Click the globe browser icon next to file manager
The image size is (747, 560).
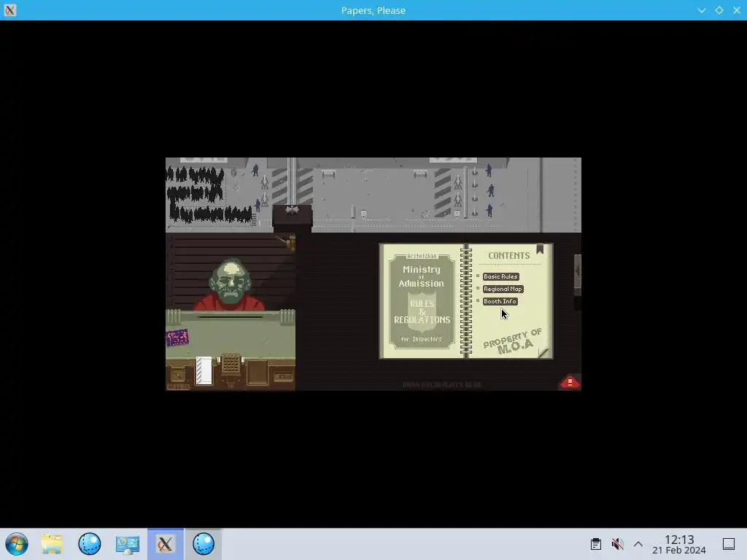(x=90, y=544)
